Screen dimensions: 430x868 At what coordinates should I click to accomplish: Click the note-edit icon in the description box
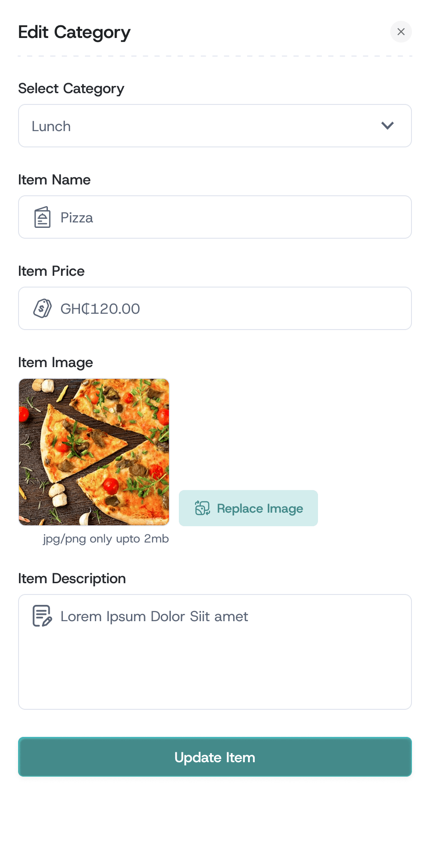click(x=42, y=616)
